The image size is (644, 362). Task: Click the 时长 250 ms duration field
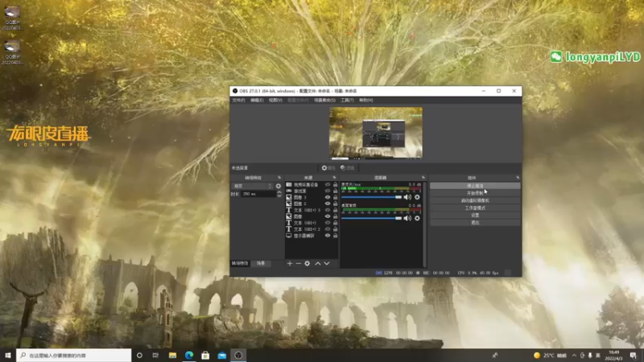tap(258, 194)
